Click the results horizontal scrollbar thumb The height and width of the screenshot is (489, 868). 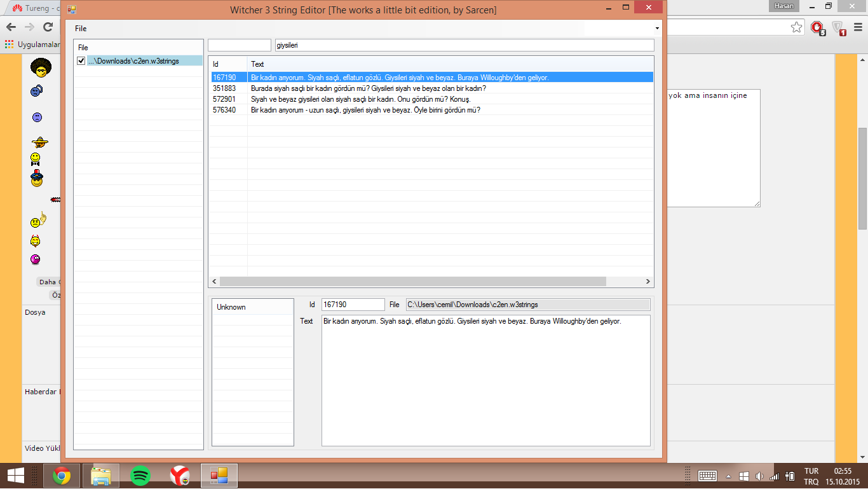coord(413,282)
